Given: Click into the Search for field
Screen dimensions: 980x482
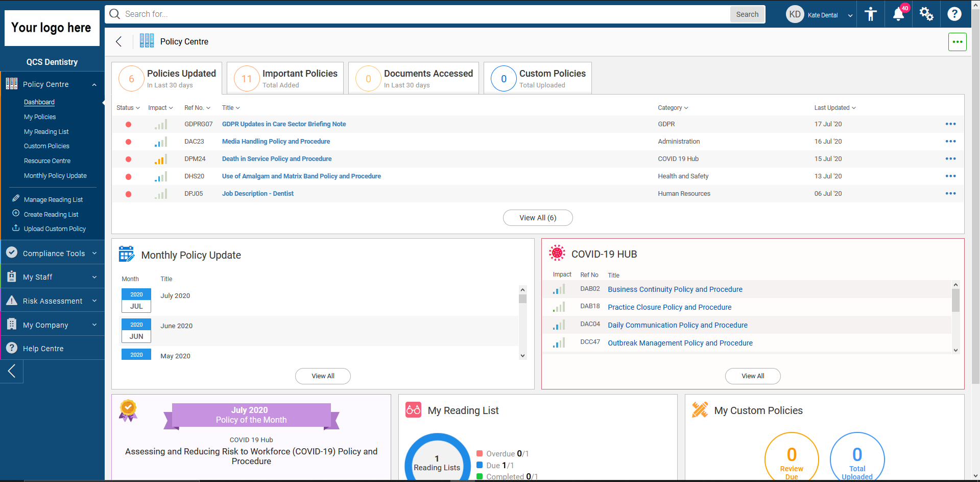Looking at the screenshot, I should click(357, 14).
